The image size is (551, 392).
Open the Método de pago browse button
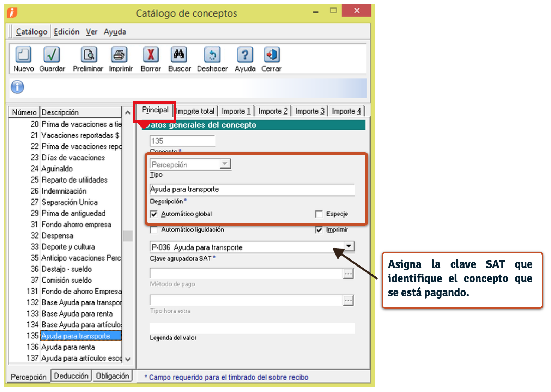tap(348, 274)
